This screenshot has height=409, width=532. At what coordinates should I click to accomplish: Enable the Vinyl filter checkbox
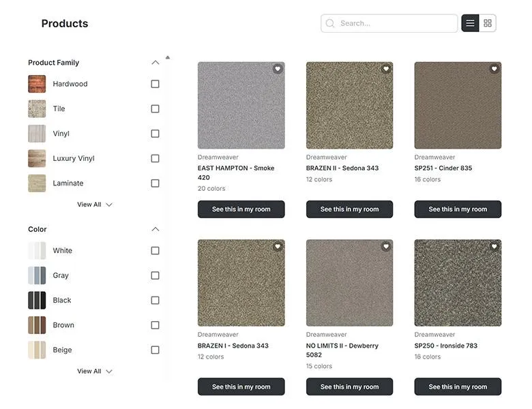[x=155, y=134]
